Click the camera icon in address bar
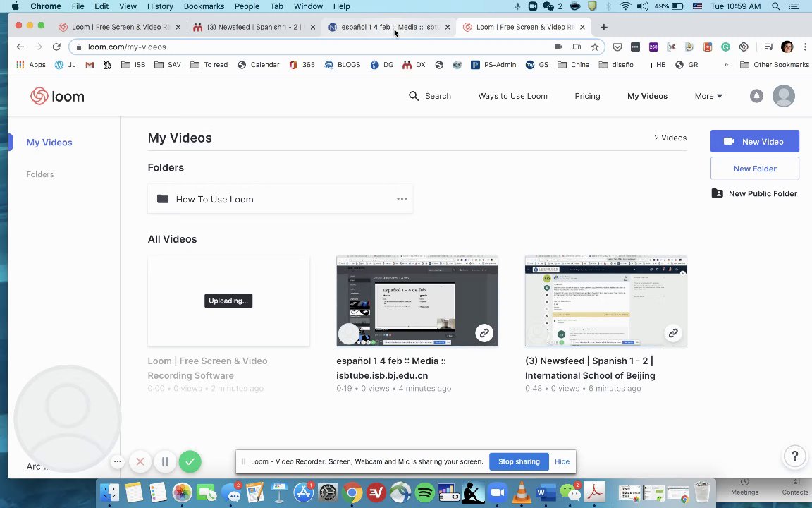 pos(559,47)
